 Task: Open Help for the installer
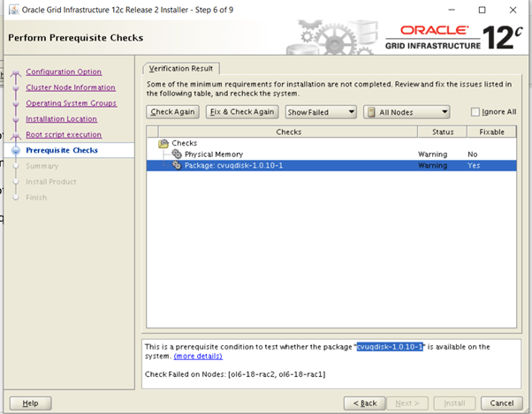click(x=30, y=403)
